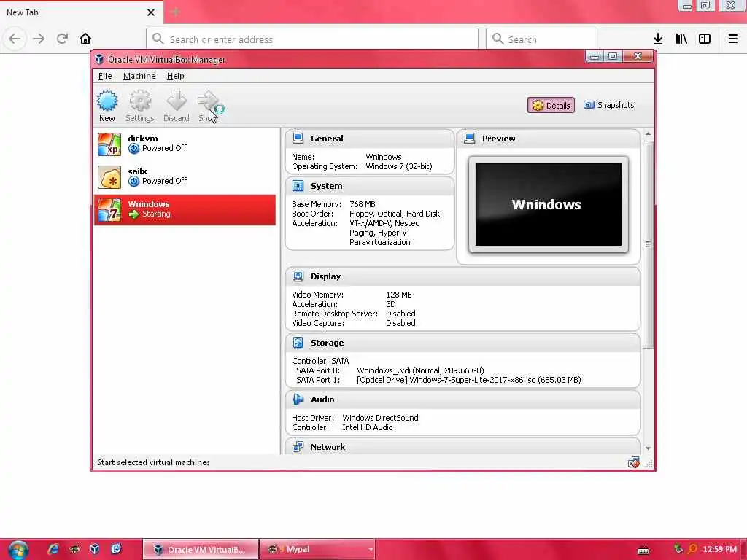
Task: Click the details pane scrollbar thumb
Action: coord(648,244)
